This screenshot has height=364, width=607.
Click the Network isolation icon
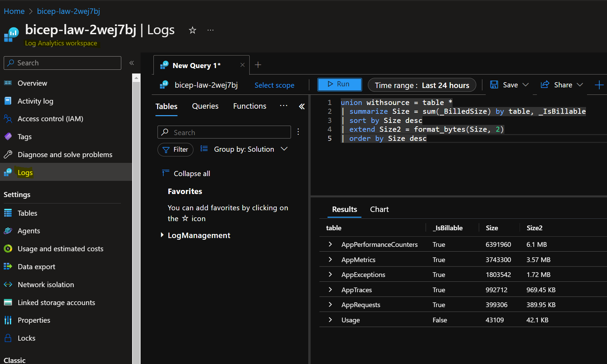coord(8,284)
